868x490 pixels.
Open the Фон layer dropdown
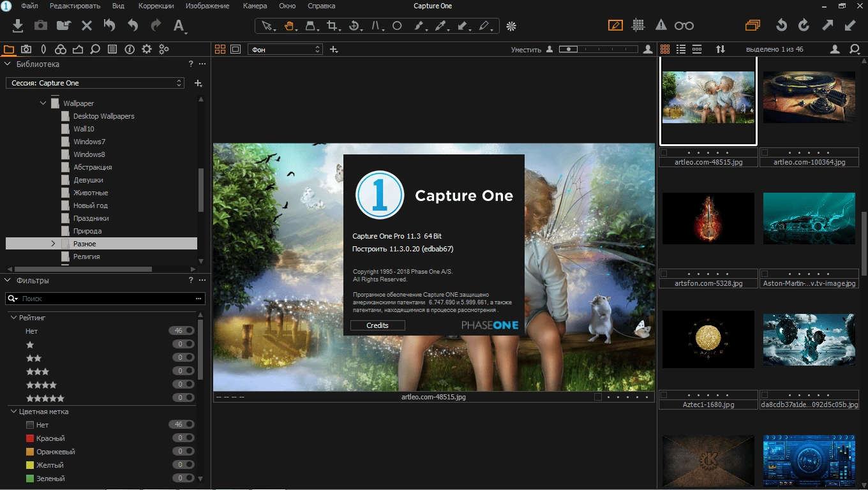pyautogui.click(x=285, y=49)
